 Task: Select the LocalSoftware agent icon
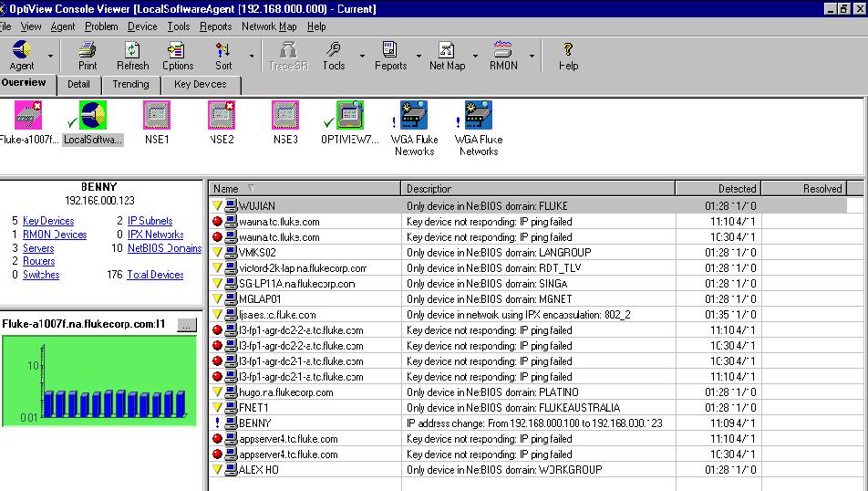coord(93,115)
